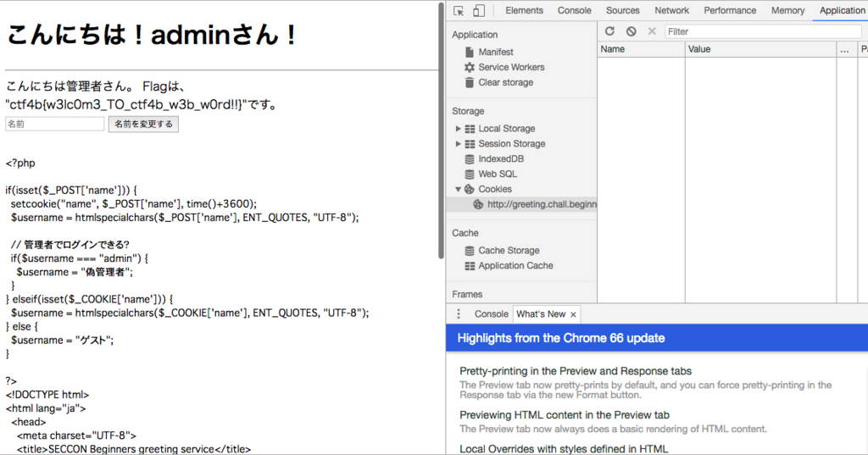Click the Manifest file icon
Viewport: 868px width, 455px height.
(x=470, y=52)
